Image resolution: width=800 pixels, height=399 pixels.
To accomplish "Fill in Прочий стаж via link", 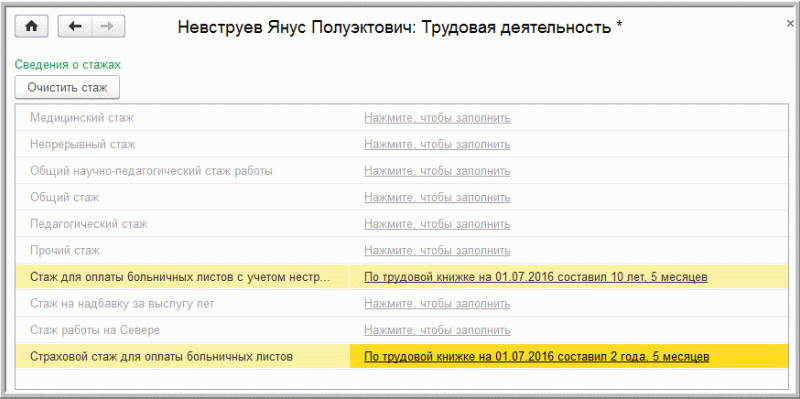I will click(437, 251).
